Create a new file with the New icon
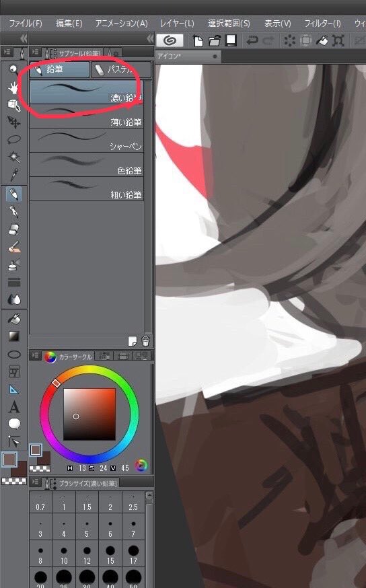 [198, 40]
